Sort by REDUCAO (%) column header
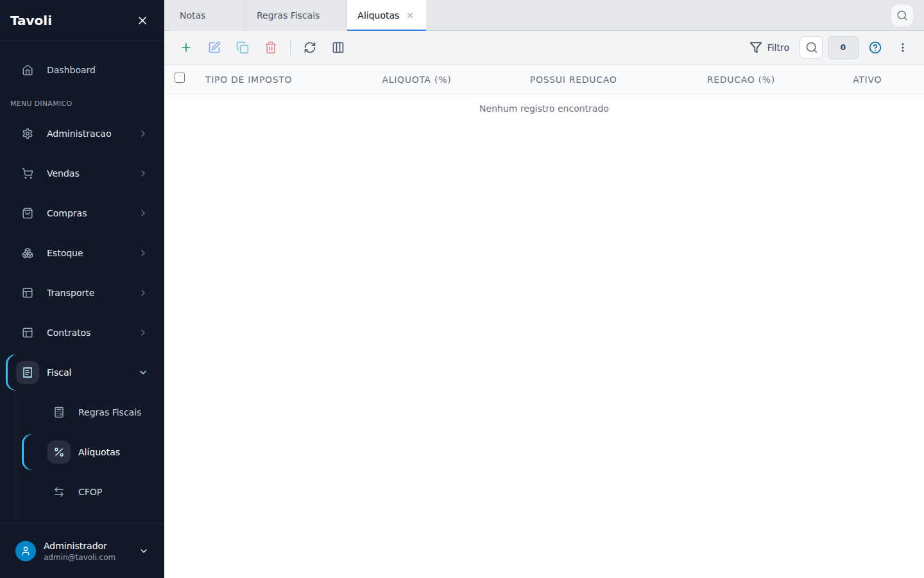 click(x=740, y=80)
